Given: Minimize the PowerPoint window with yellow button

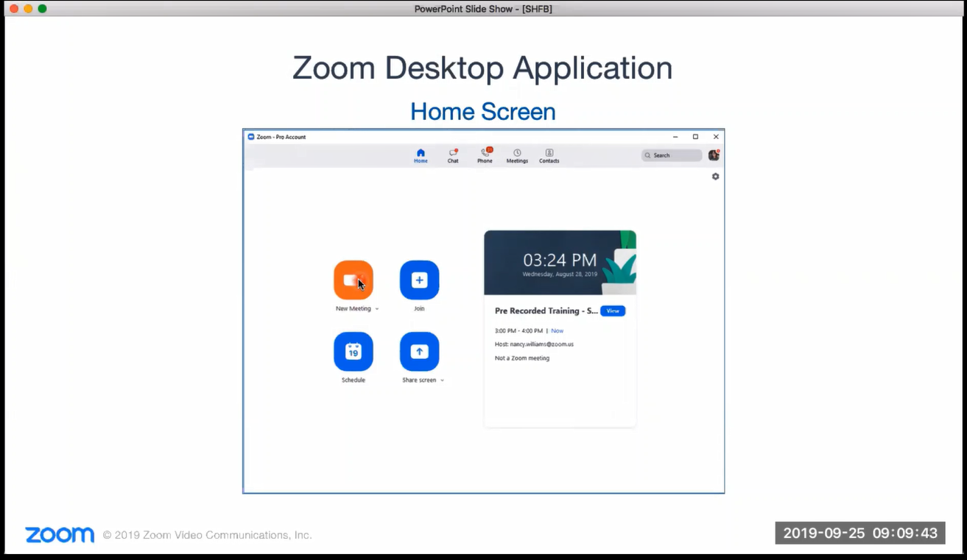Looking at the screenshot, I should click(x=28, y=9).
